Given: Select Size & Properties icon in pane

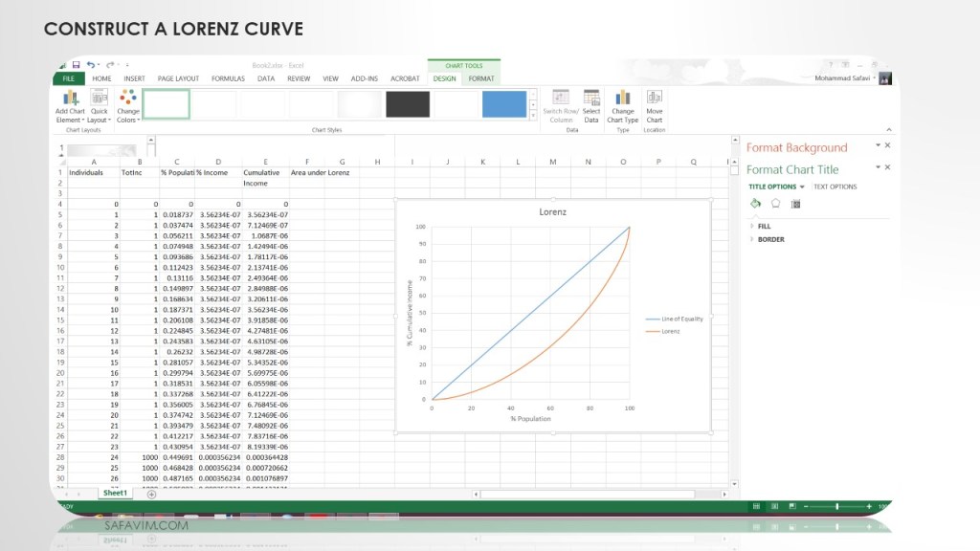Looking at the screenshot, I should pyautogui.click(x=795, y=204).
